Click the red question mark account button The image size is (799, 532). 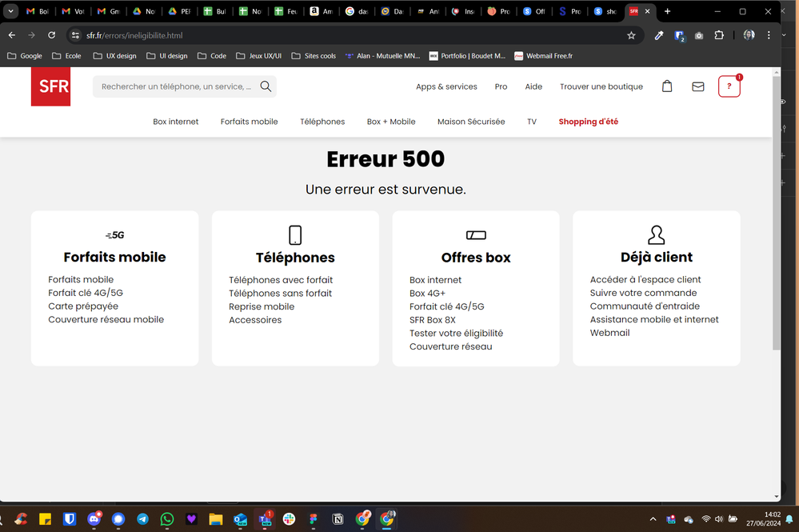coord(729,86)
